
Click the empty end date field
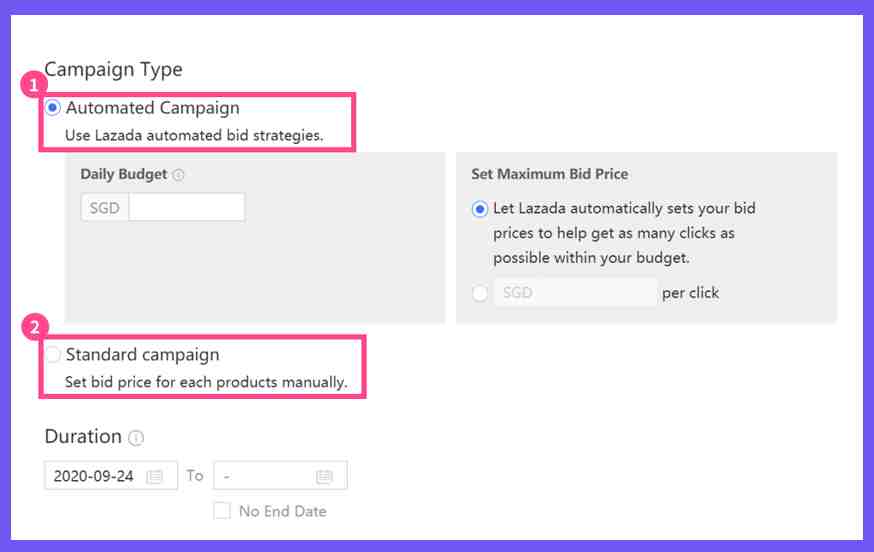pyautogui.click(x=280, y=476)
